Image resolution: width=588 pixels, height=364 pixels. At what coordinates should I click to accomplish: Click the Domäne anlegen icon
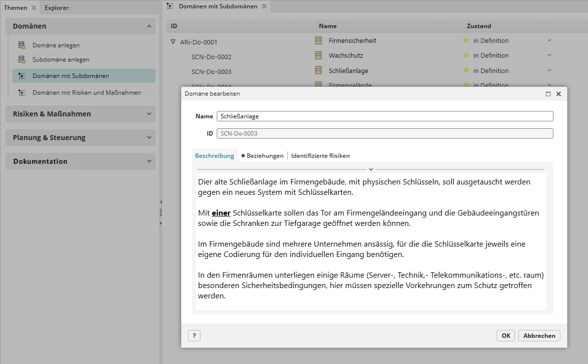pyautogui.click(x=22, y=45)
